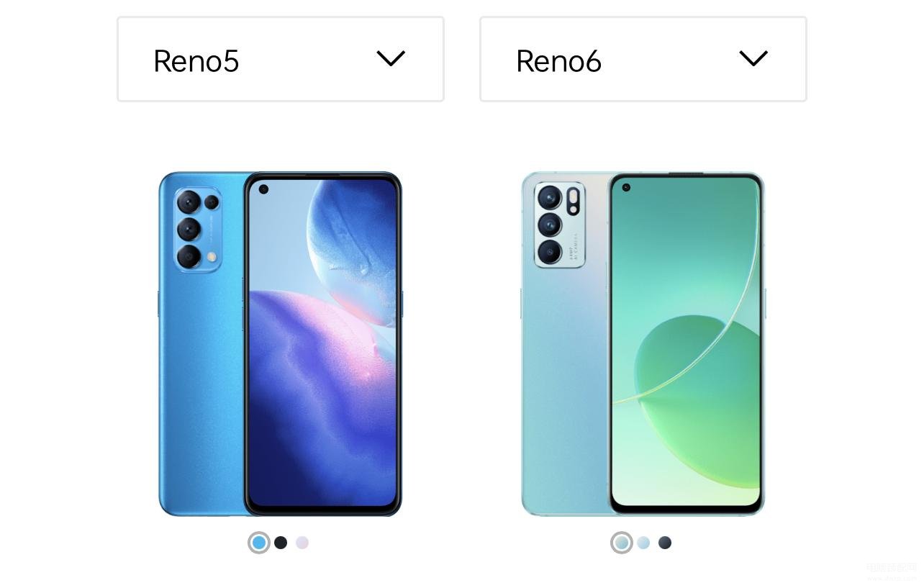Click the Reno6 green front display
Screen dimensions: 924x588
click(686, 343)
